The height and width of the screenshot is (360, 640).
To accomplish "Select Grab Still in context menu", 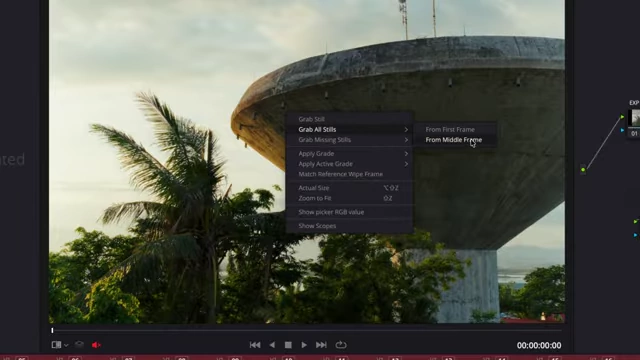I will 349,119.
